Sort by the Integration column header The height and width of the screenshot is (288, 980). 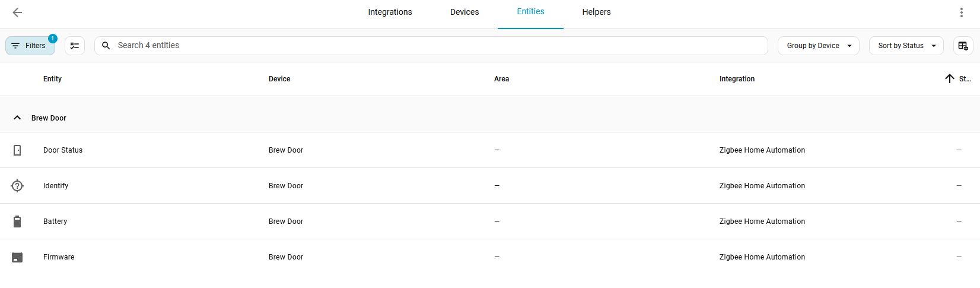tap(737, 79)
